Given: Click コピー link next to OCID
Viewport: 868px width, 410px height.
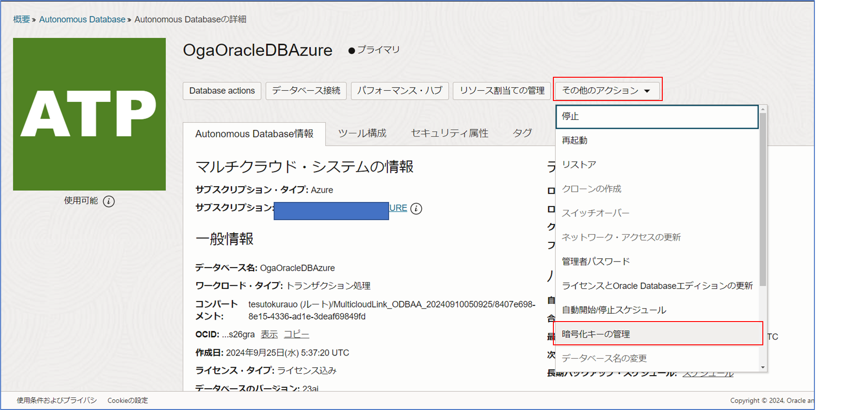Looking at the screenshot, I should (296, 335).
